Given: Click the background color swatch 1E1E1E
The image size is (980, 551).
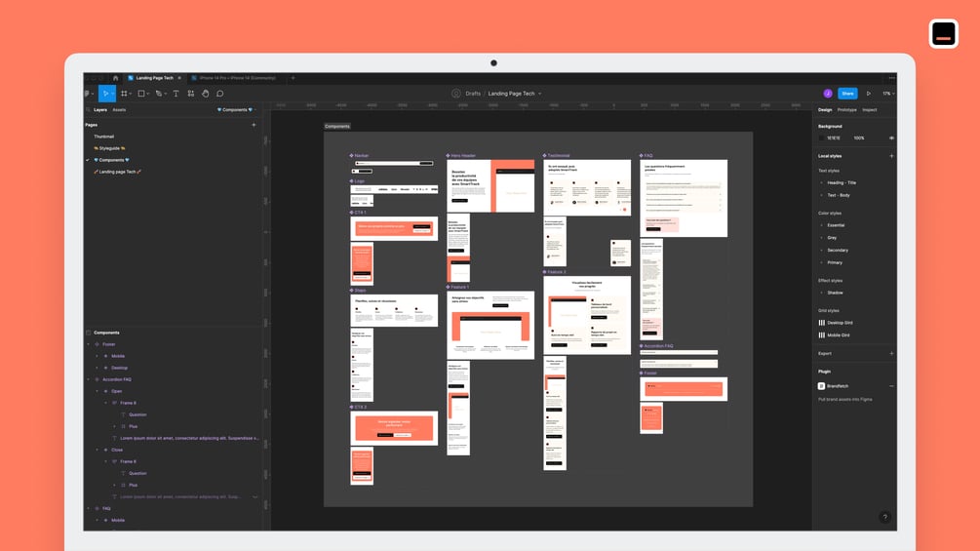Looking at the screenshot, I should pyautogui.click(x=821, y=138).
